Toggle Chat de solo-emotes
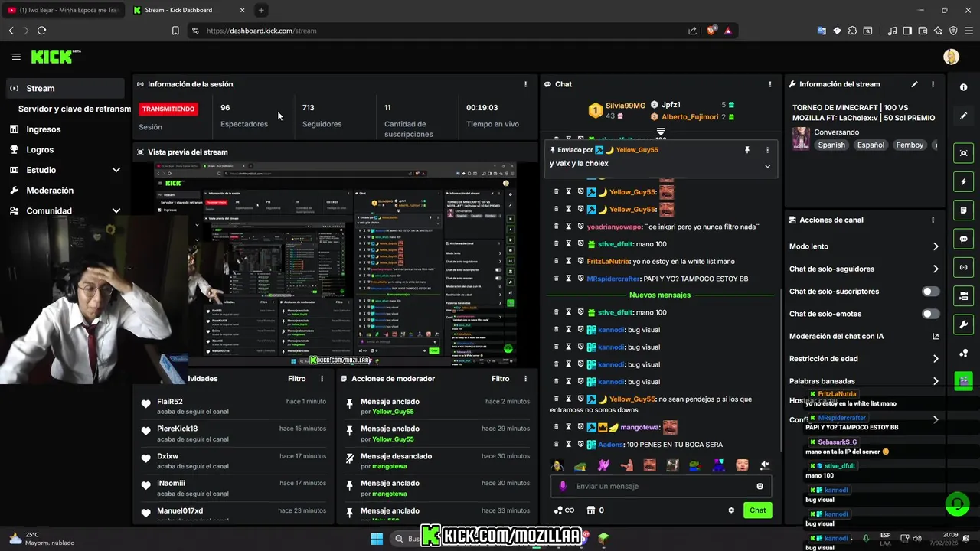The width and height of the screenshot is (980, 551). pyautogui.click(x=930, y=314)
